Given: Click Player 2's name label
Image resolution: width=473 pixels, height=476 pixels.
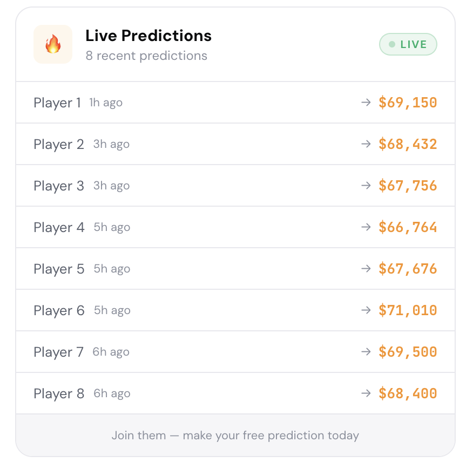Looking at the screenshot, I should (x=58, y=144).
